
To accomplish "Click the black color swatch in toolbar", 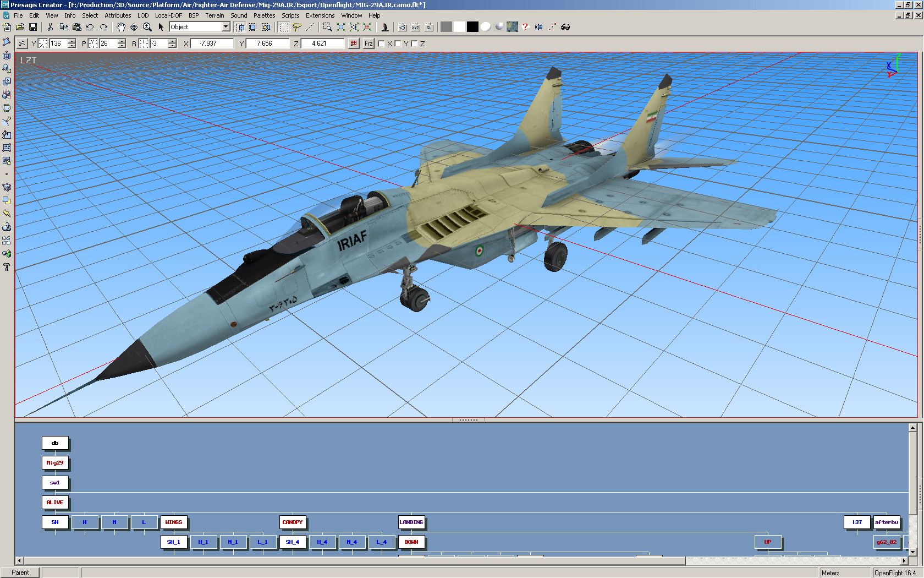I will pyautogui.click(x=472, y=27).
